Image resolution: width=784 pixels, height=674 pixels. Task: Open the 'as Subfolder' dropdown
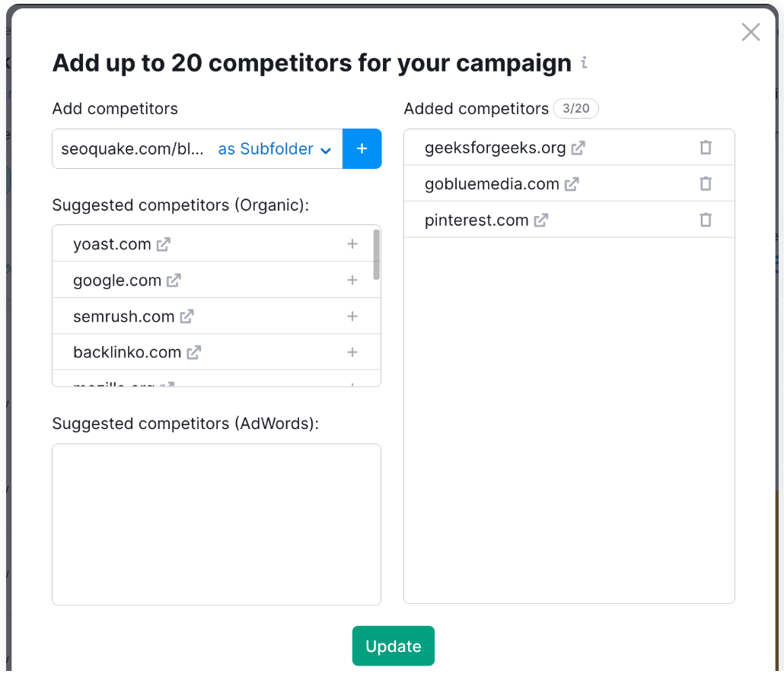275,148
